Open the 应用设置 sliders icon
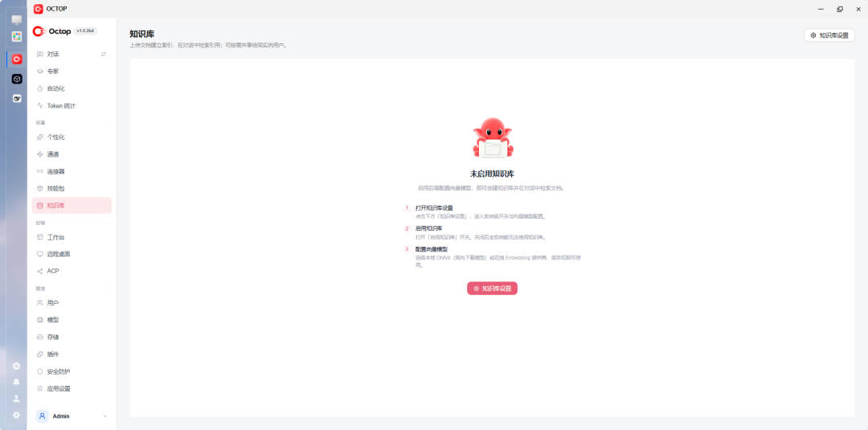The width and height of the screenshot is (868, 430). click(x=40, y=388)
